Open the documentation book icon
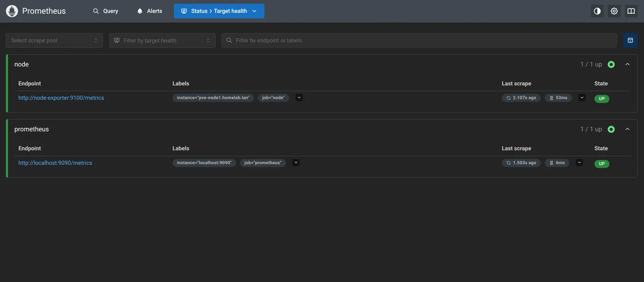The height and width of the screenshot is (282, 644). tap(631, 11)
